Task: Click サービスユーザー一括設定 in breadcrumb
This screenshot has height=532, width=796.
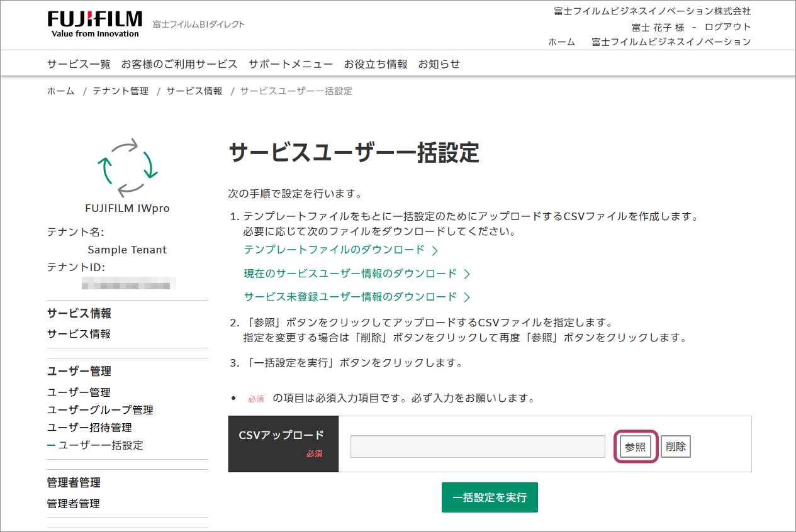Action: click(x=296, y=91)
